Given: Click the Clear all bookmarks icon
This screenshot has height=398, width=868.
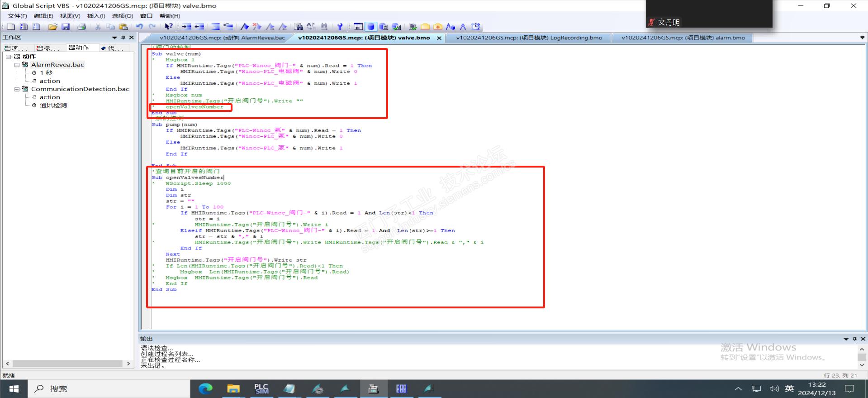Looking at the screenshot, I should [x=257, y=26].
